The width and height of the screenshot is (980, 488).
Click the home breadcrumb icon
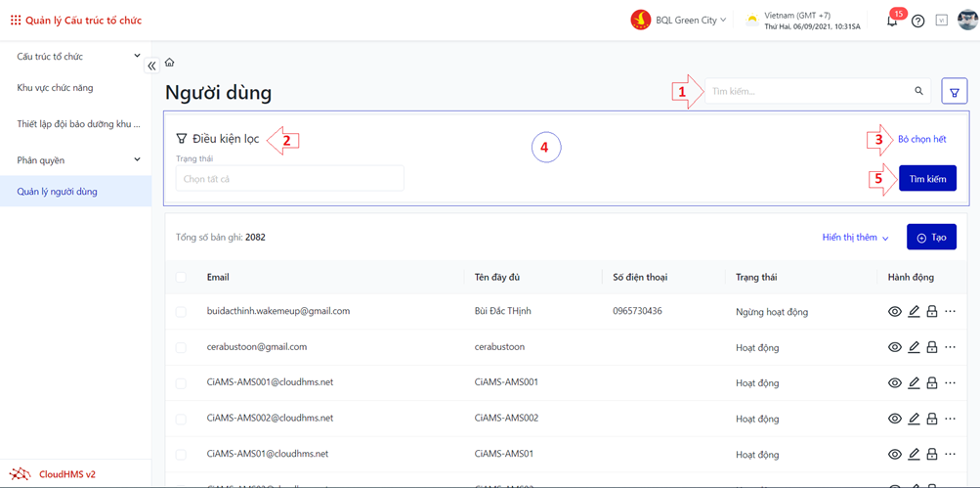coord(170,63)
